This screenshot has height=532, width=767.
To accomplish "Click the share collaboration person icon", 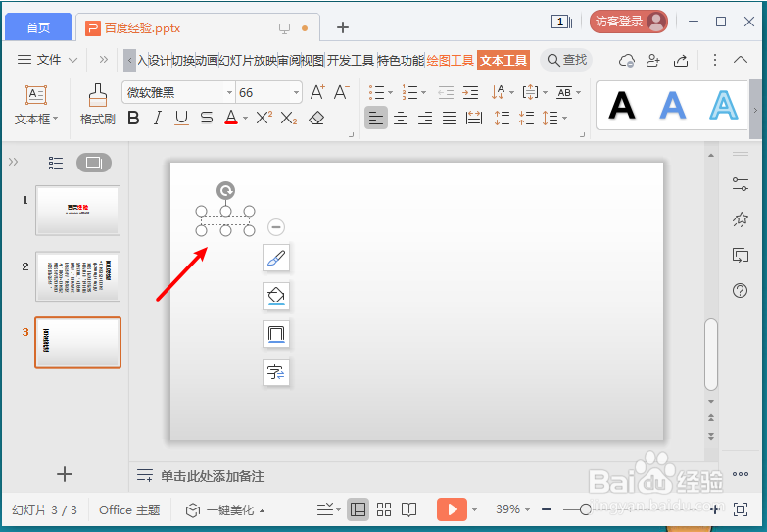I will [x=653, y=60].
